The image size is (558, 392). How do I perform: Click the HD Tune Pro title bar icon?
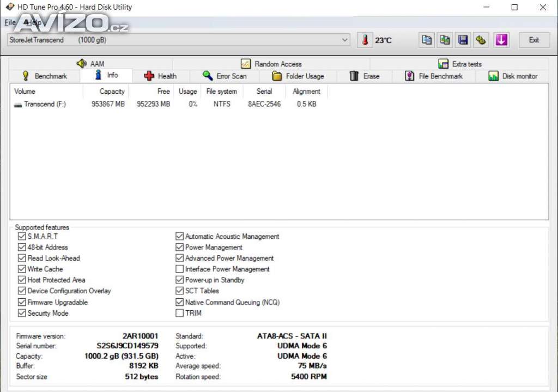[10, 7]
